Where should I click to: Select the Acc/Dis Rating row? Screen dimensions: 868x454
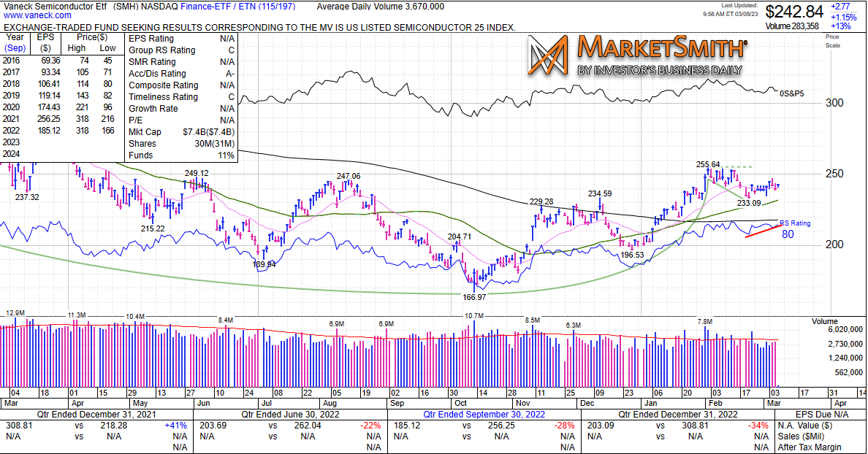tap(182, 73)
